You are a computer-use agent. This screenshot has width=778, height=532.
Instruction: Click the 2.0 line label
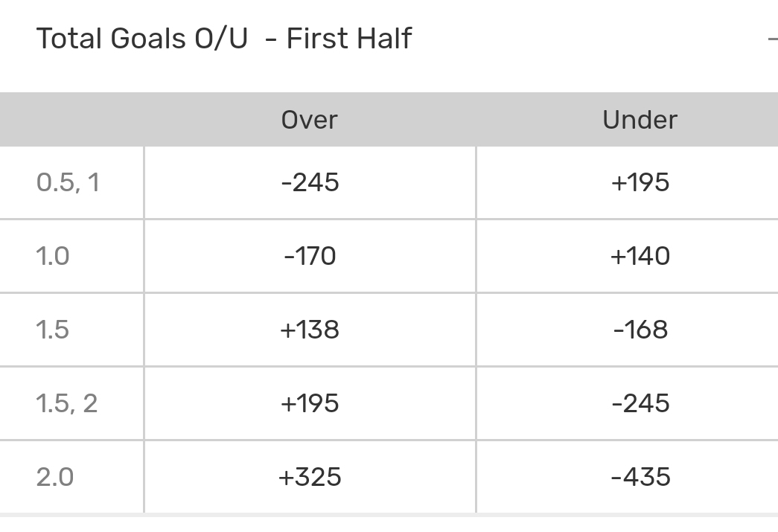(55, 477)
